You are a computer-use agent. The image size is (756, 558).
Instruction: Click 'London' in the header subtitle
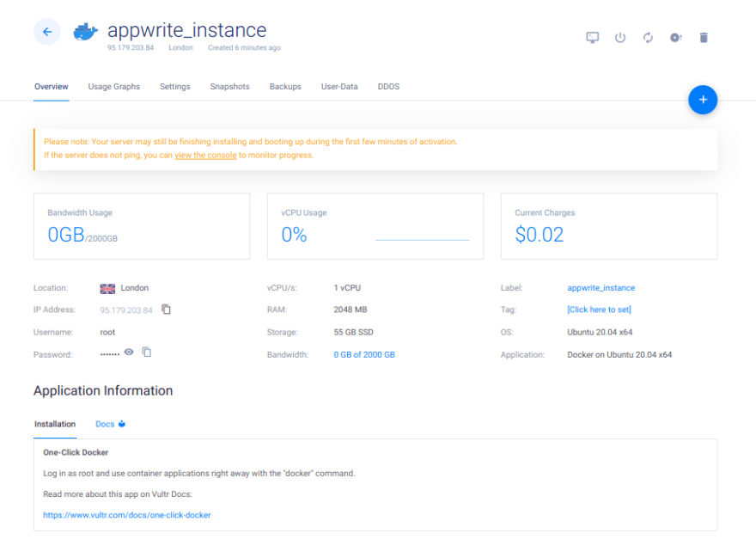pos(180,48)
